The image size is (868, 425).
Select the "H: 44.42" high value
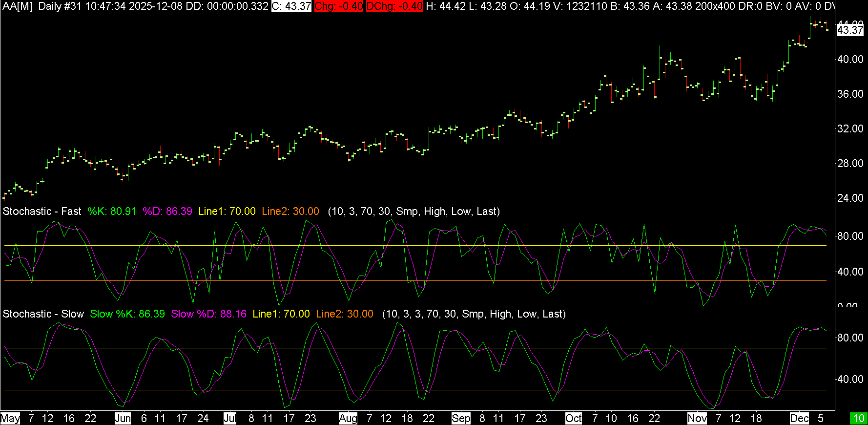click(x=446, y=6)
